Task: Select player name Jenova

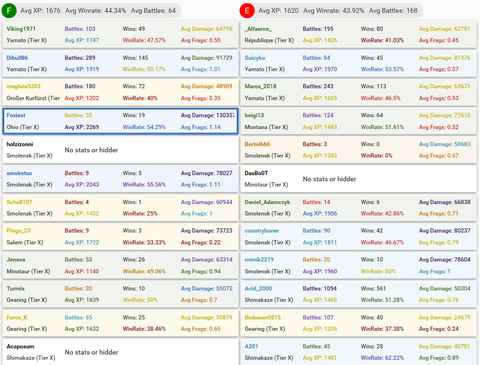Action: 16,259
